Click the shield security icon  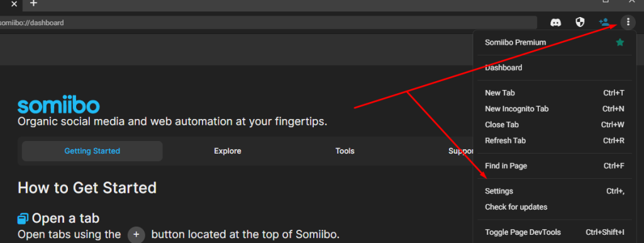(x=580, y=22)
